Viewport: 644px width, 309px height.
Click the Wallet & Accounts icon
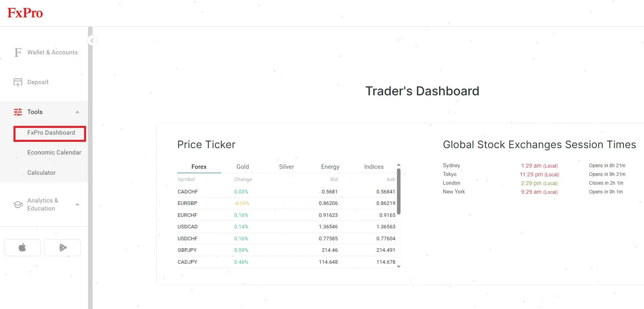point(18,52)
